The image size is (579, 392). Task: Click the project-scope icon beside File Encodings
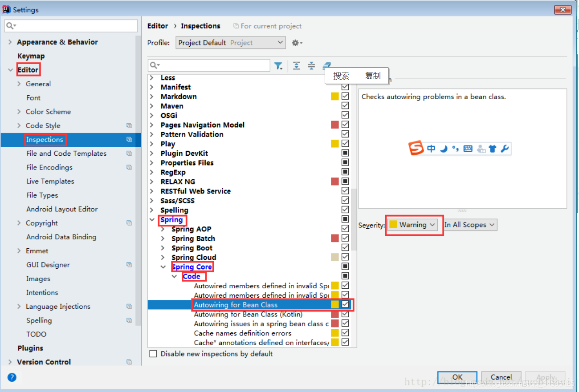[x=129, y=167]
